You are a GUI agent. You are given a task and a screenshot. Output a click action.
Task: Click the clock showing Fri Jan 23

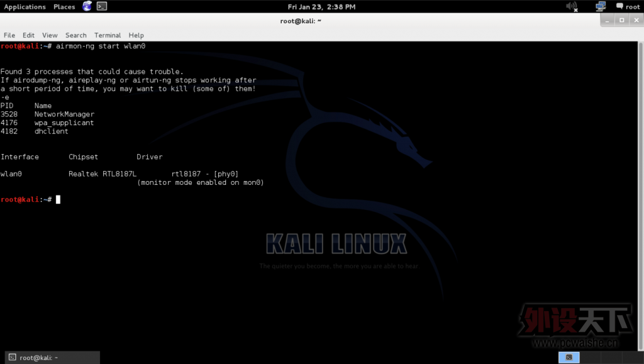[x=321, y=6]
